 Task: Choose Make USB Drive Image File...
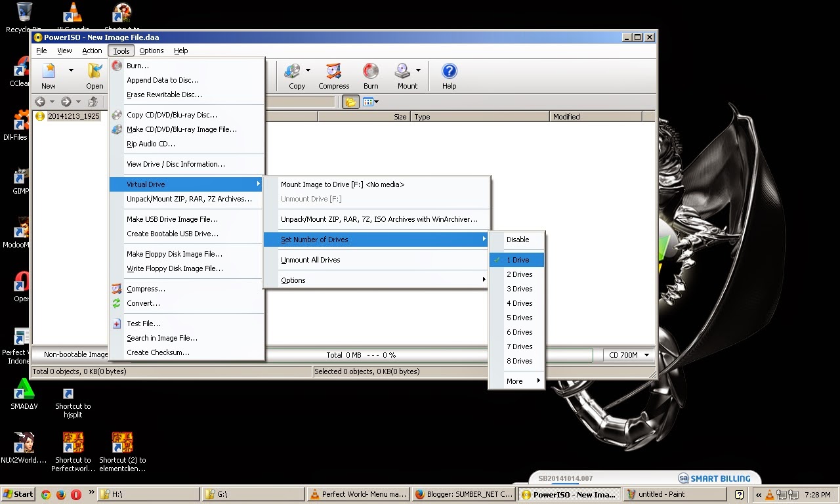(187, 219)
